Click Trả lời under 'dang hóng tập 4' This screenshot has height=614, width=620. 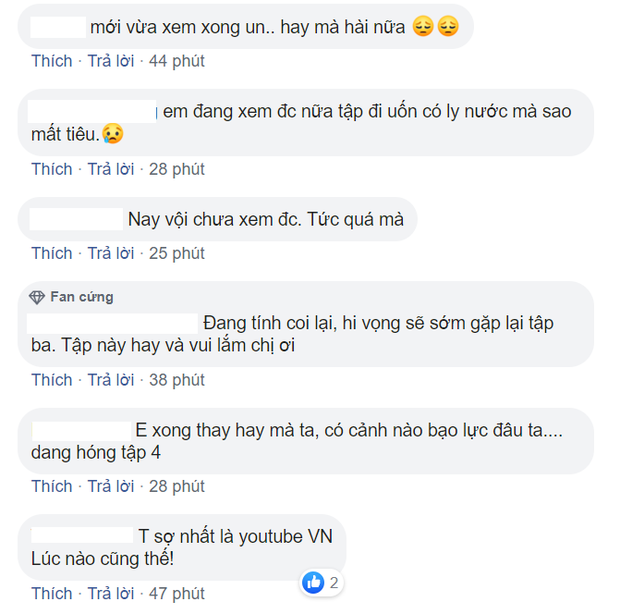[111, 486]
